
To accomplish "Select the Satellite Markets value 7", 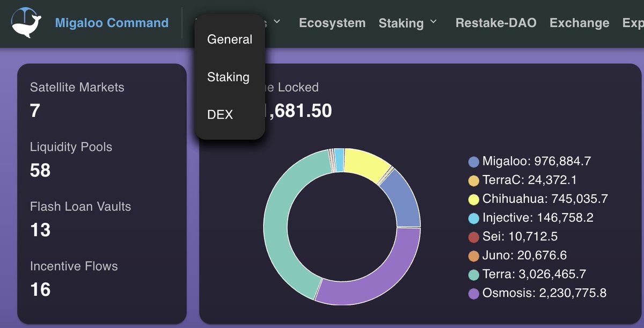I will 35,111.
